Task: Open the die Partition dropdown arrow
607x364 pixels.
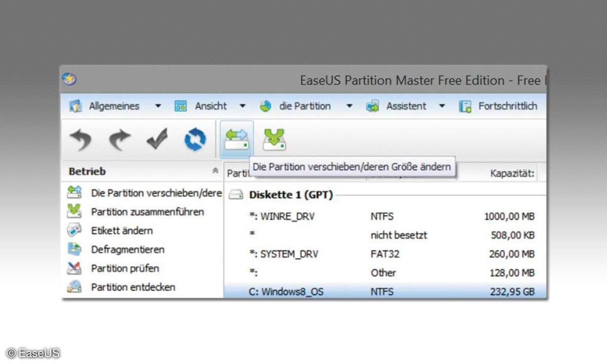Action: [x=349, y=106]
